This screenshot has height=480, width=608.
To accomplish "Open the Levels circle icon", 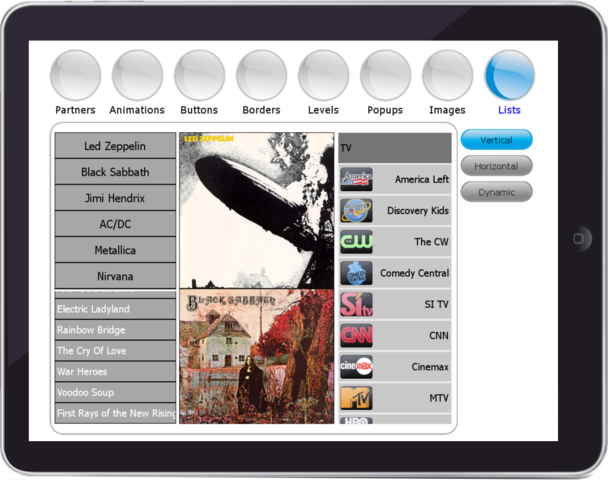I will [323, 76].
